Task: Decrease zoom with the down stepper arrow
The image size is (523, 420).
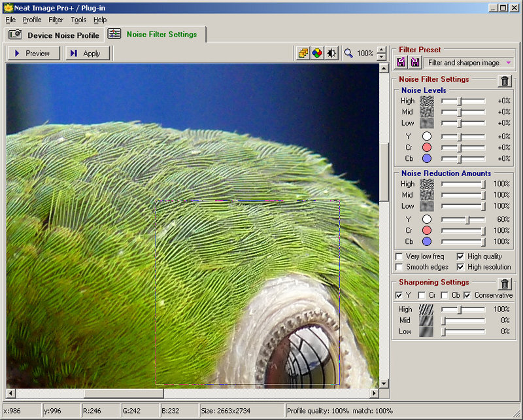Action: (381, 57)
